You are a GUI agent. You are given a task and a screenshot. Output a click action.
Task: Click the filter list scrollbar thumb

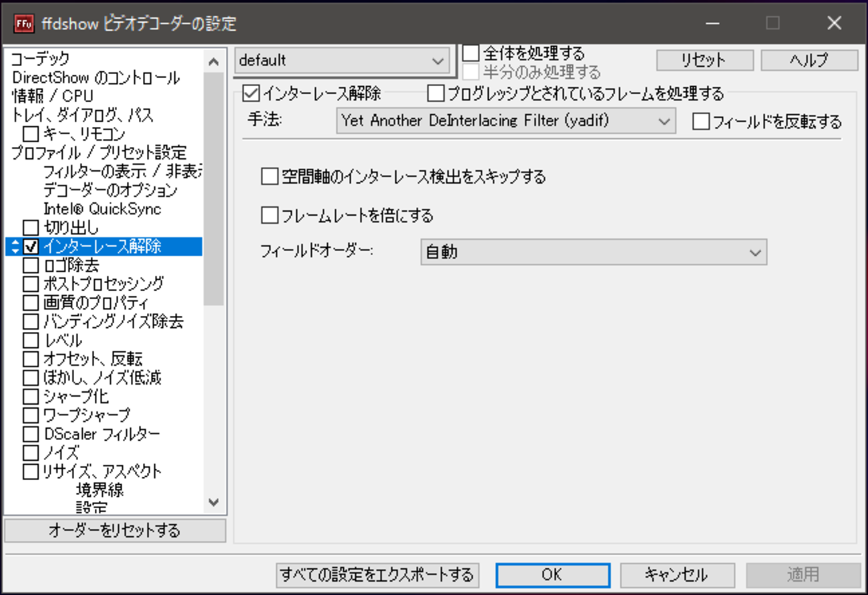[214, 189]
